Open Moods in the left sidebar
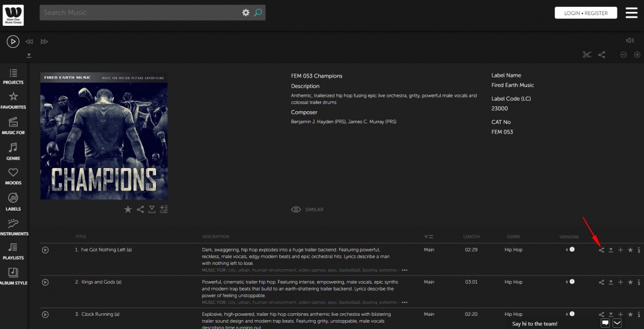The image size is (644, 329). click(13, 176)
